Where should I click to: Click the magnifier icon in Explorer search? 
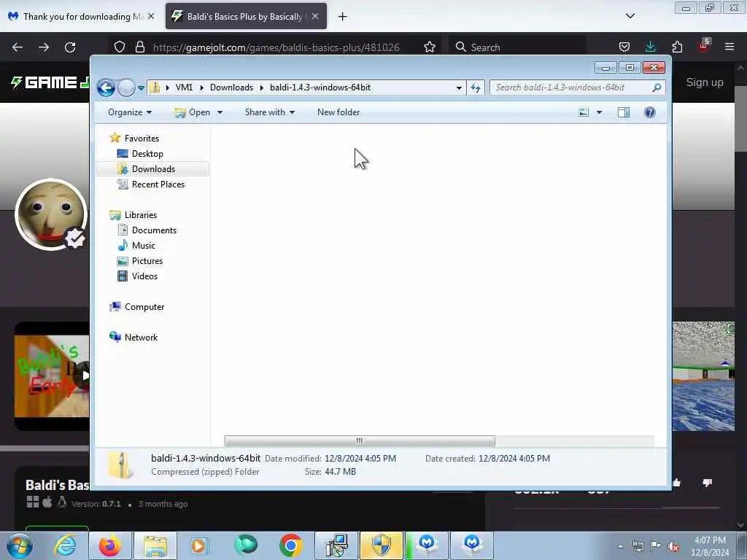click(657, 87)
